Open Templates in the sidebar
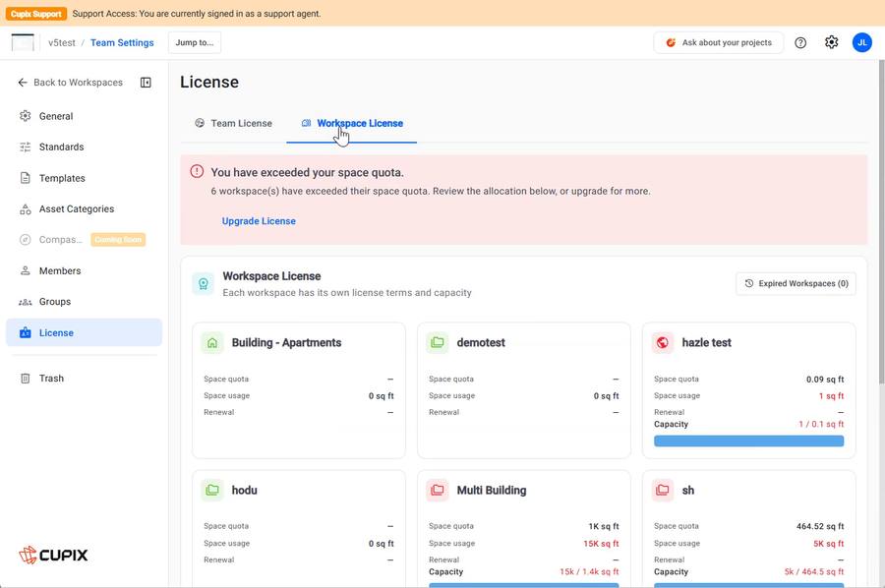The width and height of the screenshot is (885, 588). (x=85, y=178)
